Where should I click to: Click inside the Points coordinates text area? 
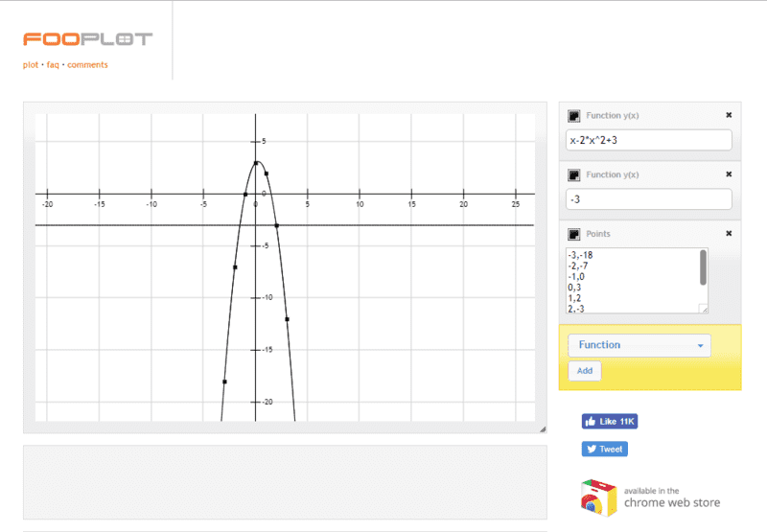click(x=631, y=280)
